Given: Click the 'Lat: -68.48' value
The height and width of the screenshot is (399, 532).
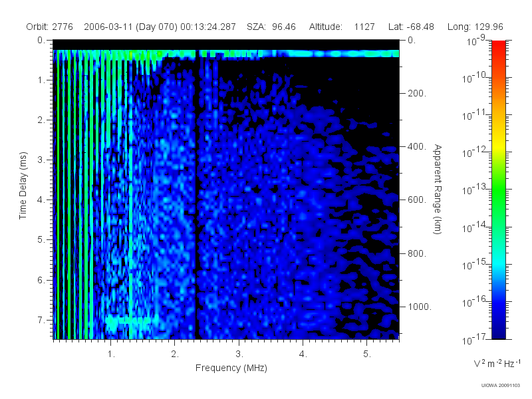Looking at the screenshot, I should (411, 27).
